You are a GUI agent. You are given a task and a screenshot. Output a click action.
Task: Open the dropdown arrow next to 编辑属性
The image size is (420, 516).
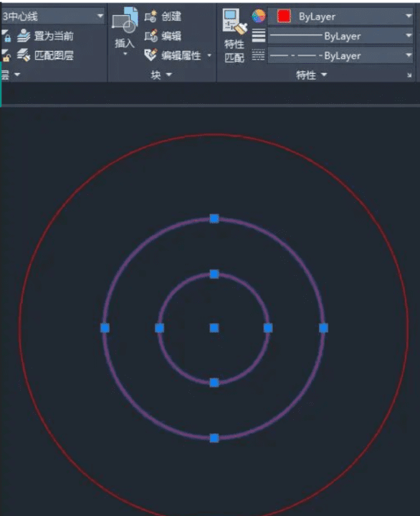(209, 56)
